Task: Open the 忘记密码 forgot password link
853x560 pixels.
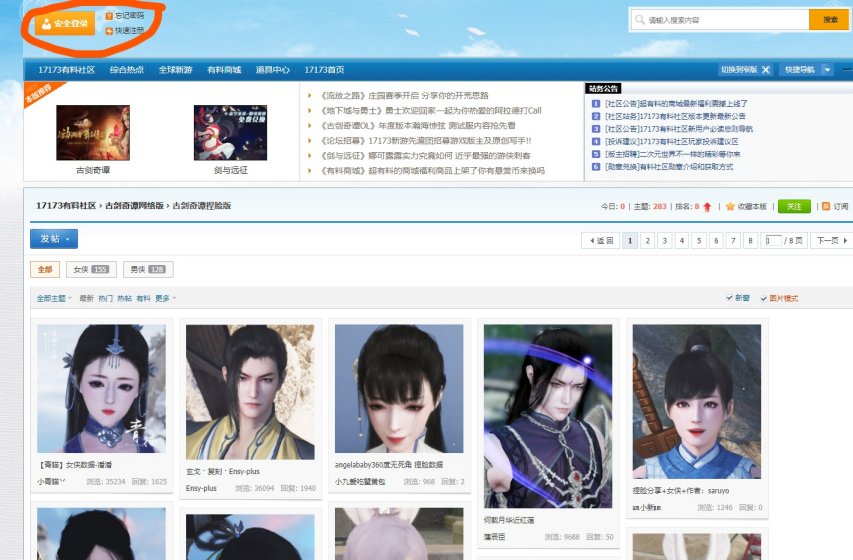Action: tap(129, 16)
